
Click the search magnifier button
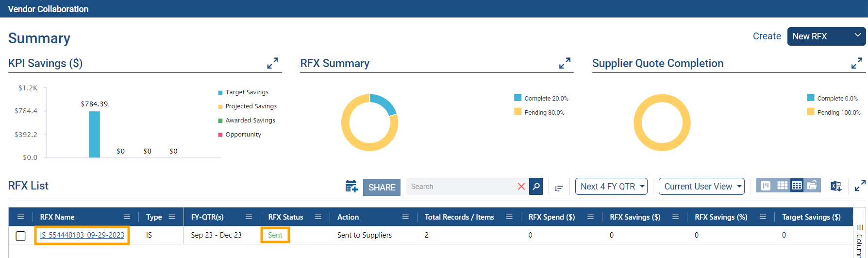tap(536, 187)
